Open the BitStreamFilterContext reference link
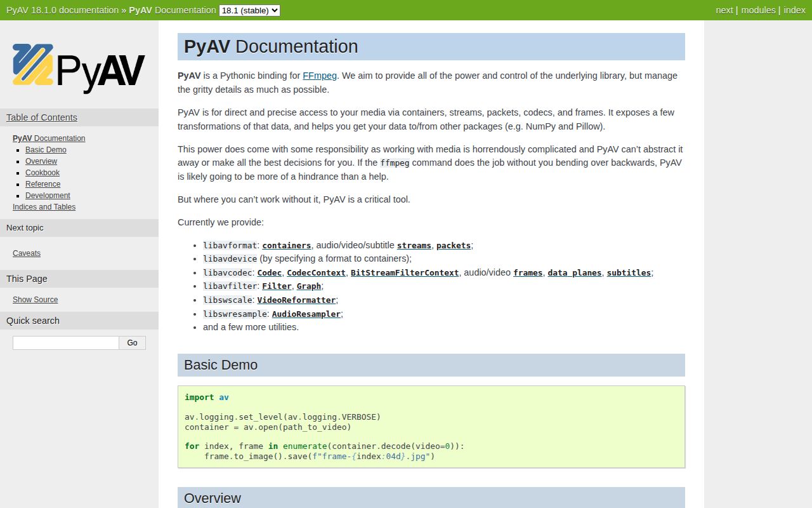 pyautogui.click(x=405, y=273)
